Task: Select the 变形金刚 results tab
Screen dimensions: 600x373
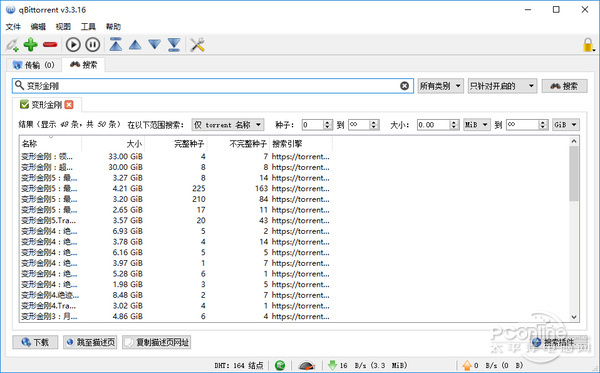Action: tap(46, 104)
